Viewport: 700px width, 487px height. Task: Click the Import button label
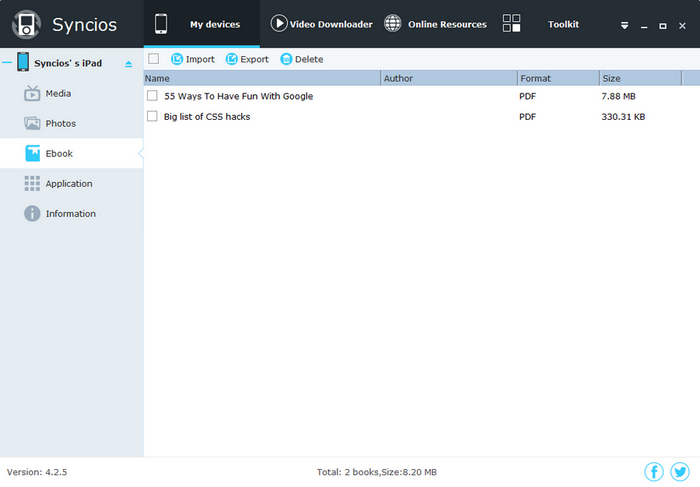[200, 59]
